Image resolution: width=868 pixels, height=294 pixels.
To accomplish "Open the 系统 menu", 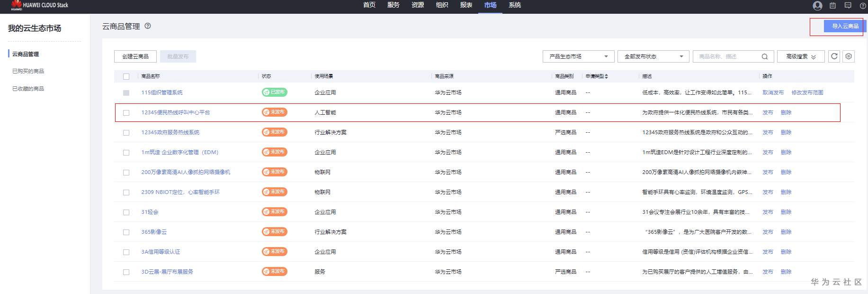I will pos(515,5).
